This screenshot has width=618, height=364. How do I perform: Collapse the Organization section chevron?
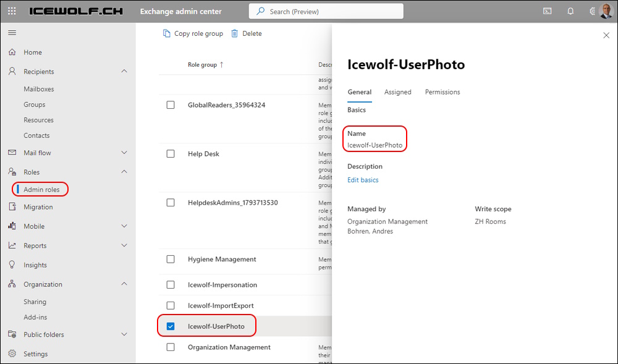tap(124, 284)
